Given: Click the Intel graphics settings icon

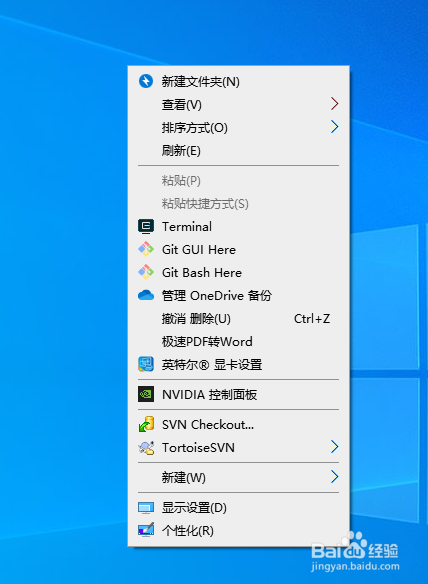Looking at the screenshot, I should [x=146, y=364].
